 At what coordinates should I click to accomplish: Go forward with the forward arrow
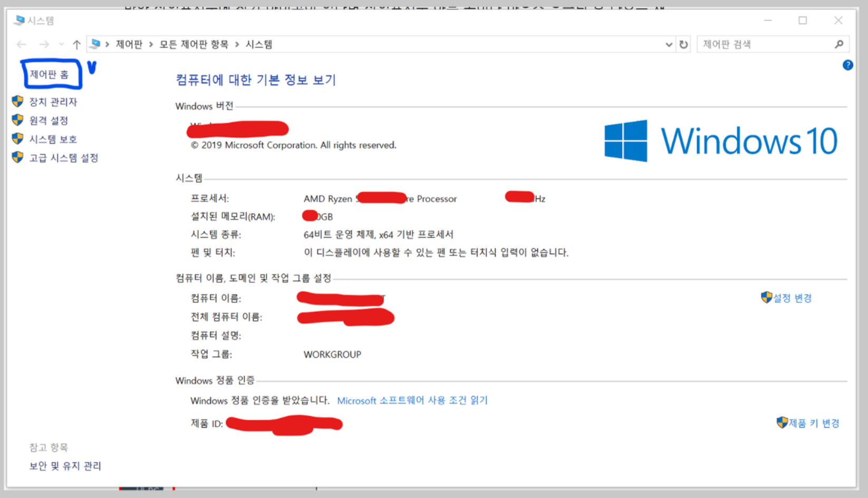point(44,44)
